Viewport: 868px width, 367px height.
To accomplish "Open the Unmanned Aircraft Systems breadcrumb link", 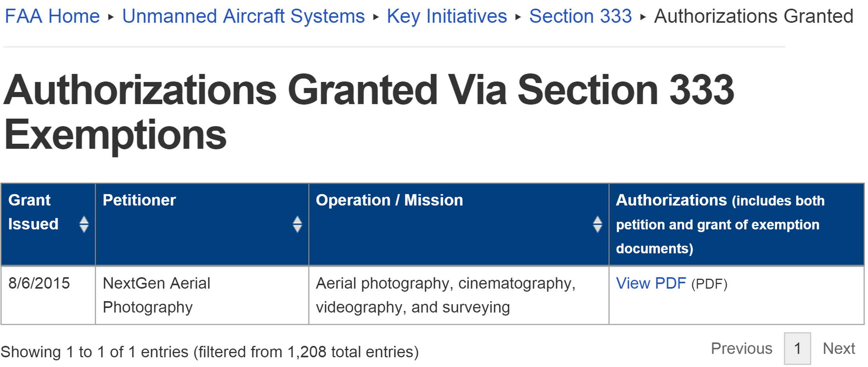I will coord(243,16).
